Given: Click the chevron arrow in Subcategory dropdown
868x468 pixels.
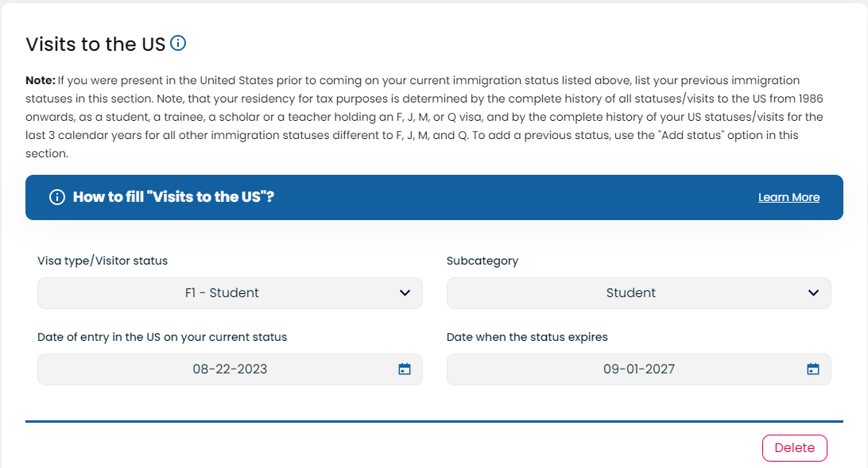Looking at the screenshot, I should (813, 292).
